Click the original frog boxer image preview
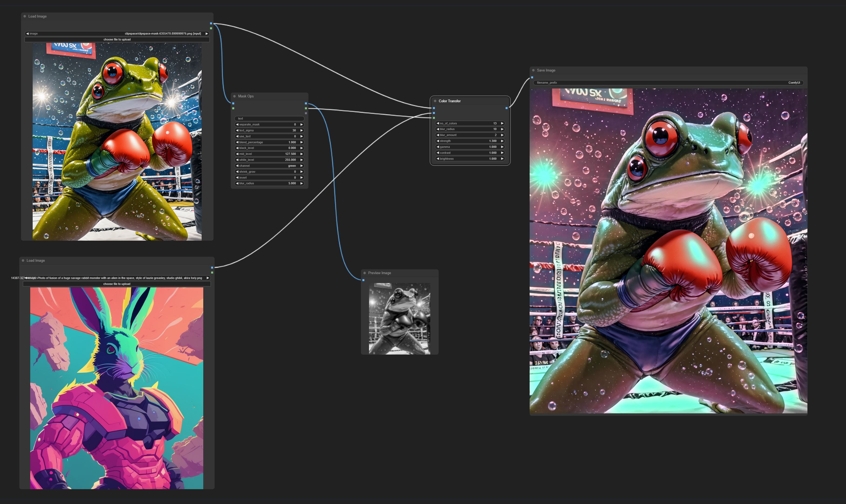846x504 pixels. (x=117, y=142)
